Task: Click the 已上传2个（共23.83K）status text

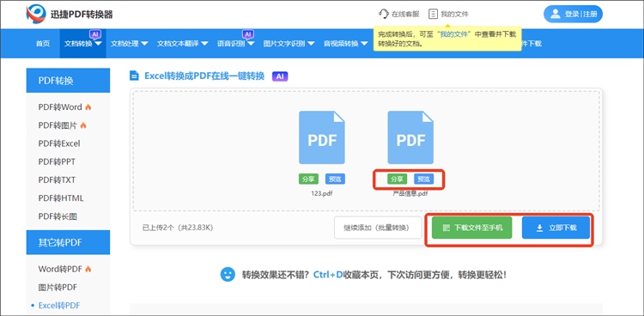Action: 178,228
